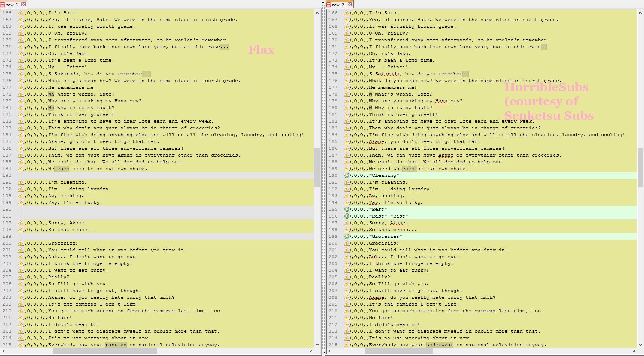This screenshot has width=644, height=356.
Task: Click warning icon on line 202 in new 2 pane
Action: click(x=347, y=257)
